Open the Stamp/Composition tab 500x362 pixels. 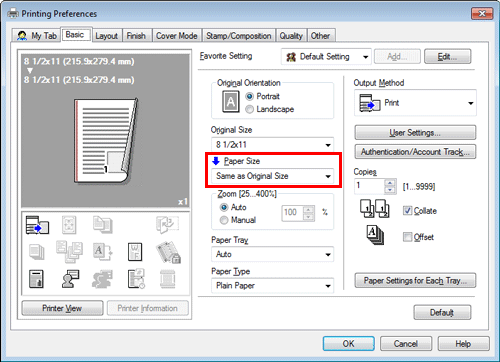point(239,36)
